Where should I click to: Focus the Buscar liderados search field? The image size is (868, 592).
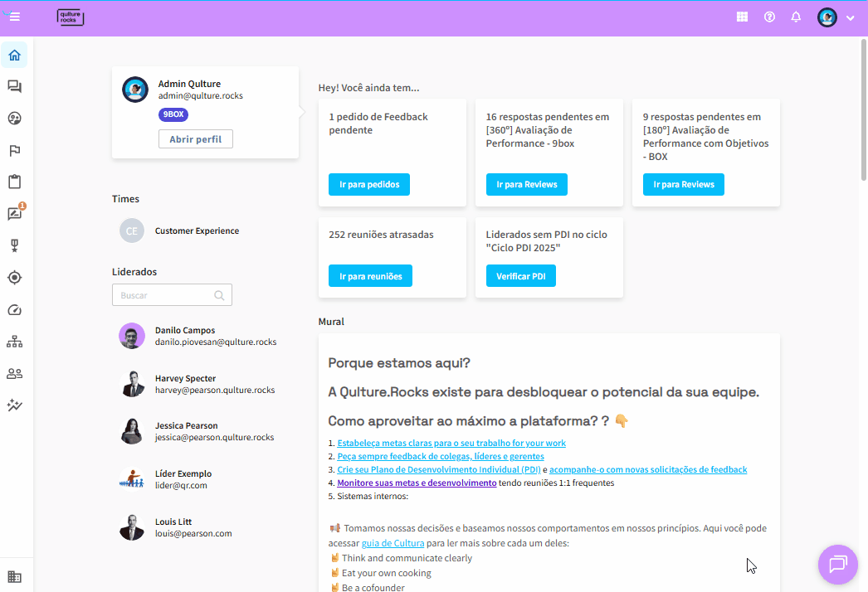click(172, 295)
